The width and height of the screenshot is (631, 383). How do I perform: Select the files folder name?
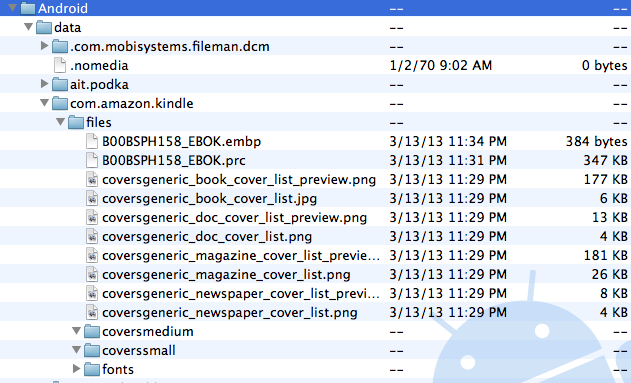click(99, 122)
